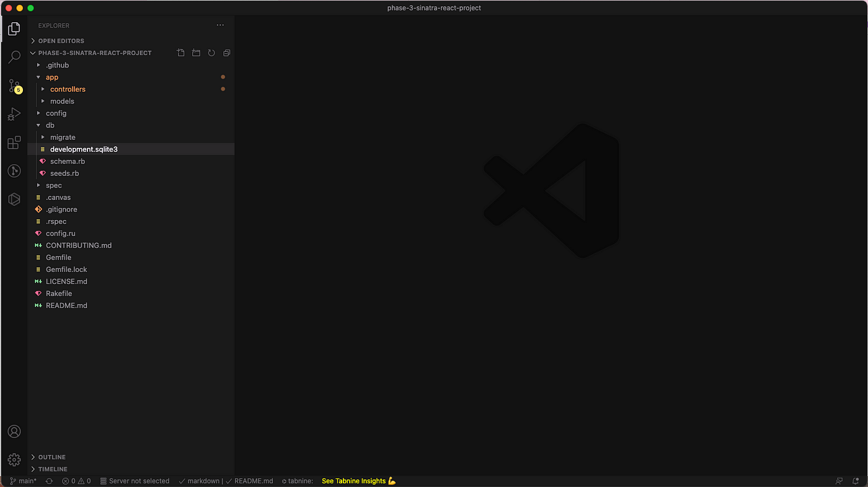
Task: Open LICENSE.md file
Action: coord(132,281)
